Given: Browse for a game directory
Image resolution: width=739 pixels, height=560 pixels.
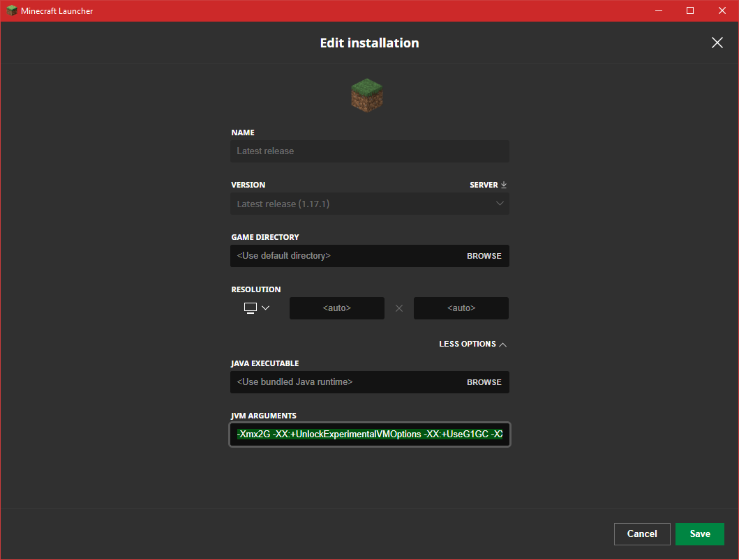Looking at the screenshot, I should [x=484, y=256].
